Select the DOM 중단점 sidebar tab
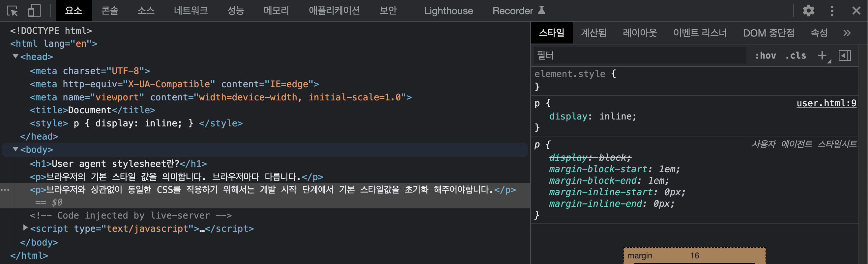 (768, 33)
